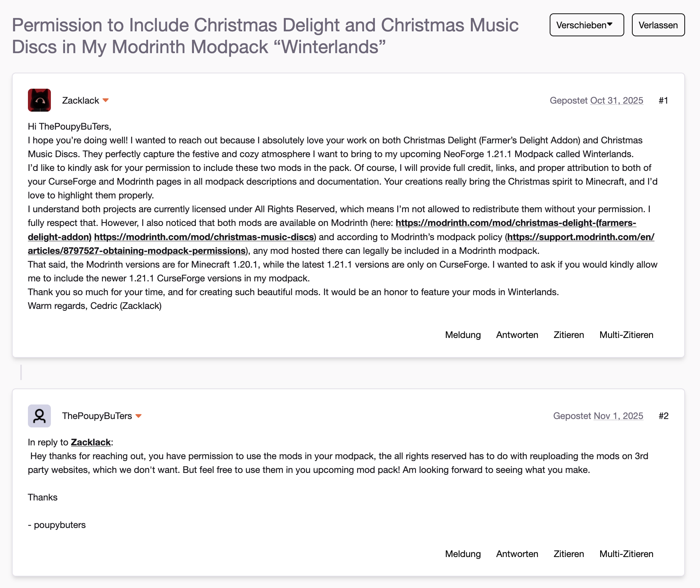This screenshot has height=588, width=700.
Task: Click the Zacklack mention link in the reply
Action: point(91,442)
